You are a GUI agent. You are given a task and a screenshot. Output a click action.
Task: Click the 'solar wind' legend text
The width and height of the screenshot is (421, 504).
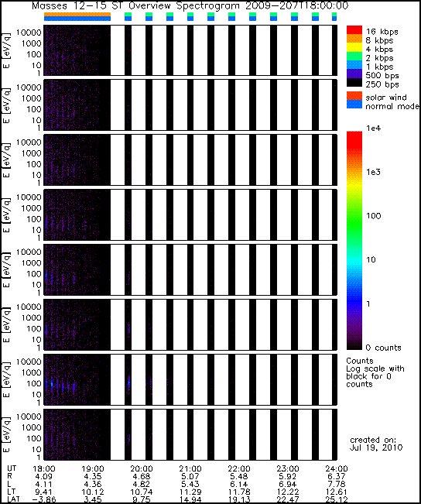point(386,97)
